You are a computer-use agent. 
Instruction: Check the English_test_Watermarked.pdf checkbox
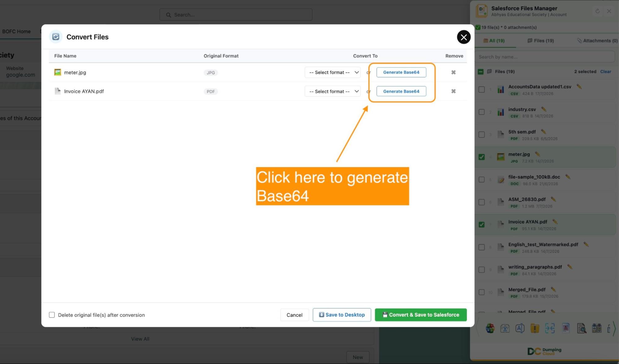click(x=482, y=247)
